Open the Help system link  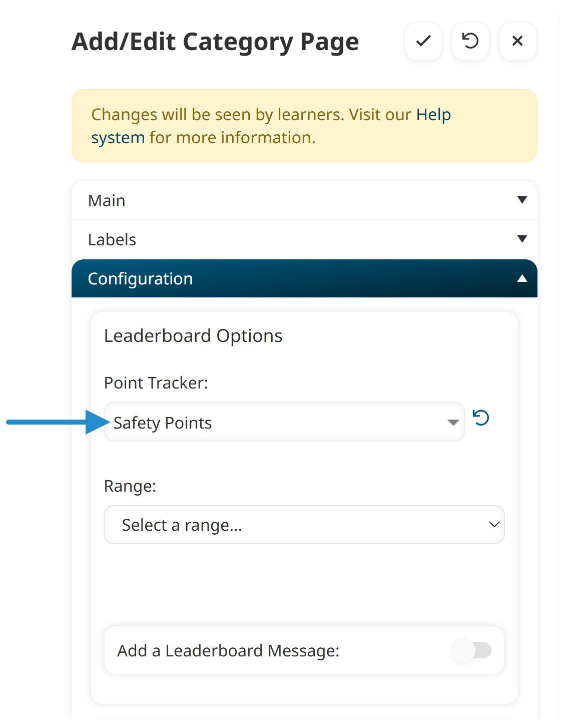[x=433, y=115]
